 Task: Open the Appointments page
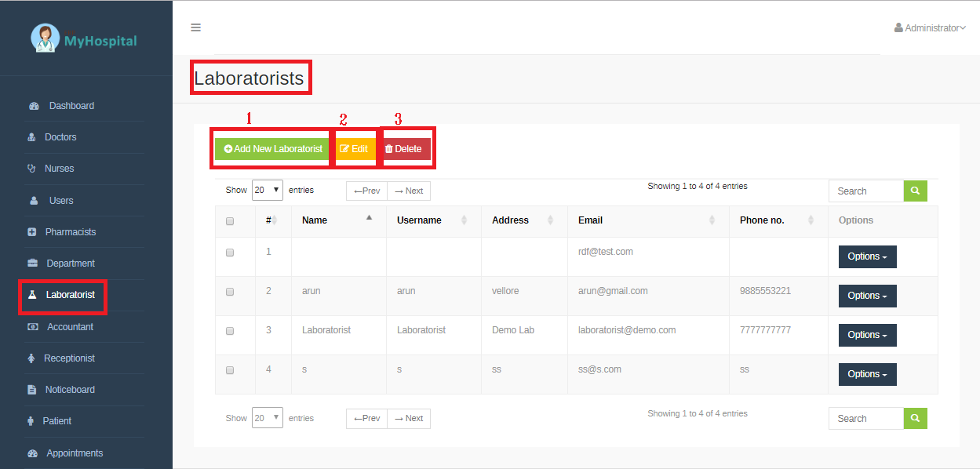(75, 453)
